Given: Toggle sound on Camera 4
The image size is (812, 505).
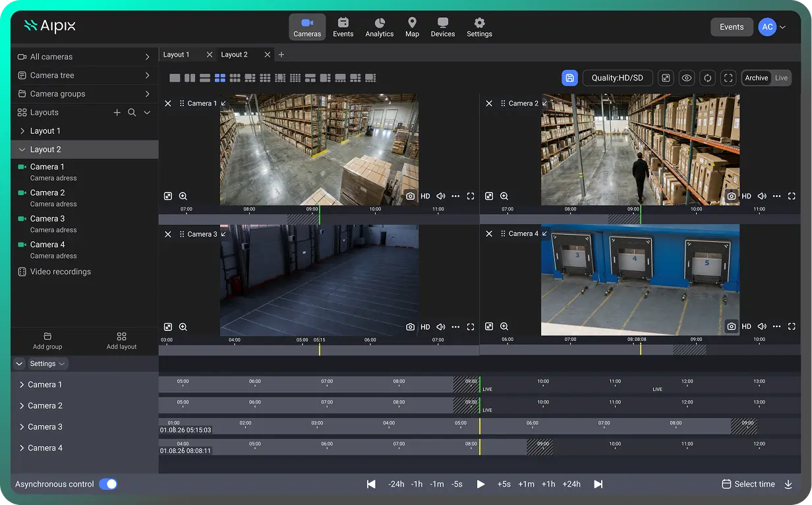Looking at the screenshot, I should 762,326.
